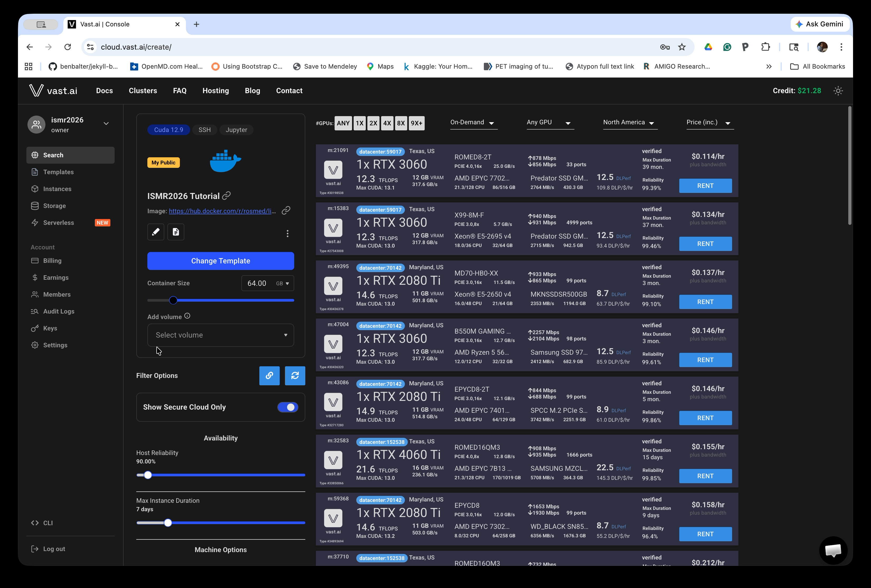Refresh the filter options with the sync icon

[x=295, y=376]
